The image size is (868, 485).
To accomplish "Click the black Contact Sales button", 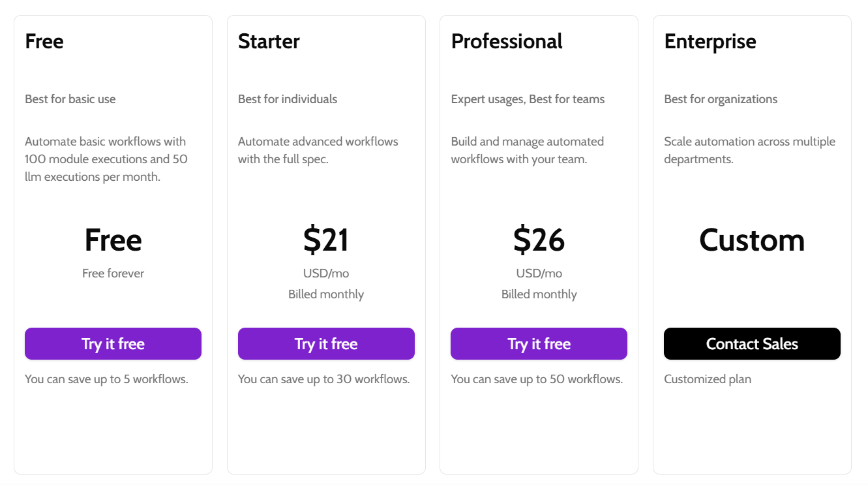I will (x=752, y=343).
